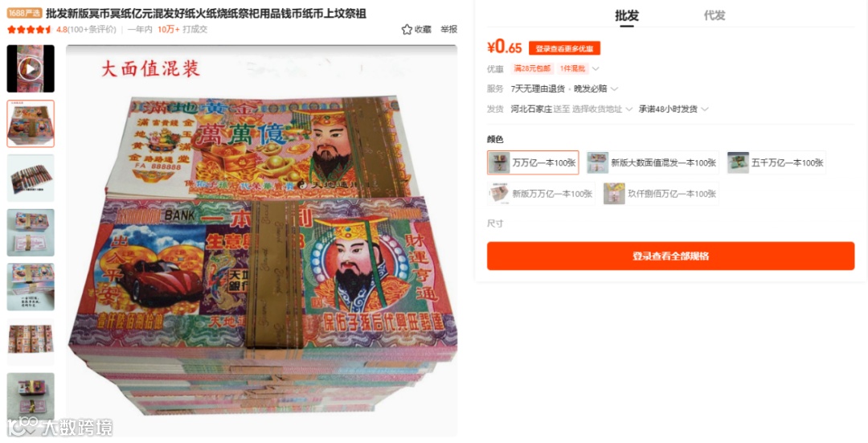The image size is (868, 443).
Task: Select 五千万亿一本100张 option
Action: click(x=776, y=162)
